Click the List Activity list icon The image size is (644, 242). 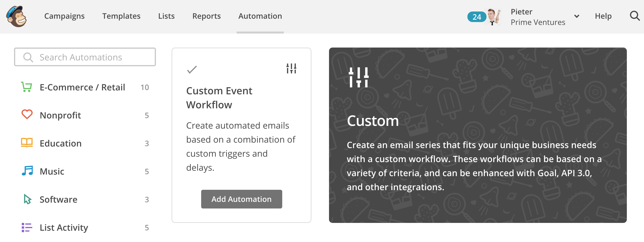pyautogui.click(x=27, y=227)
